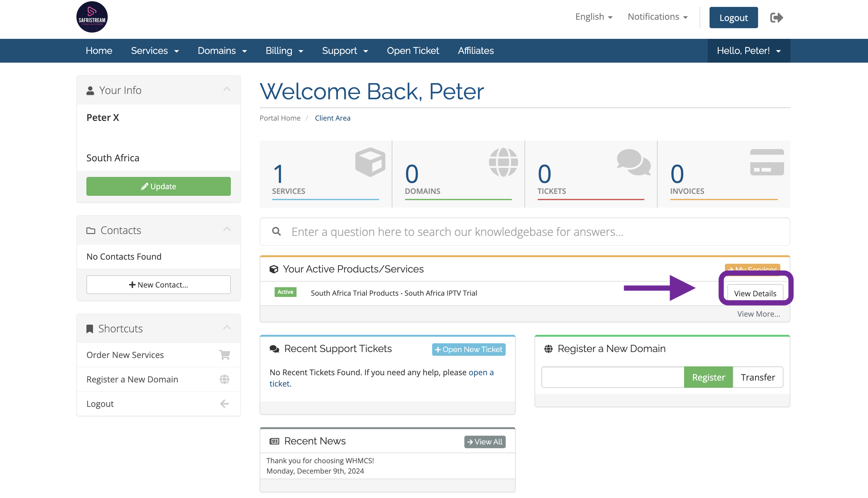Click the globe icon beside Register a New Domain
Screen dimensions: 868x498
point(548,349)
